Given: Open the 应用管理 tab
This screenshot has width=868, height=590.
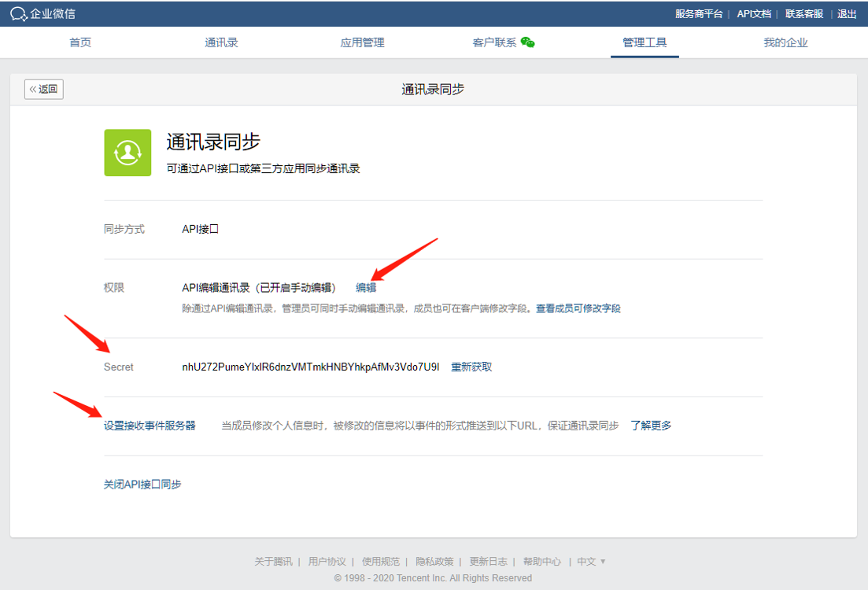Looking at the screenshot, I should click(x=363, y=42).
